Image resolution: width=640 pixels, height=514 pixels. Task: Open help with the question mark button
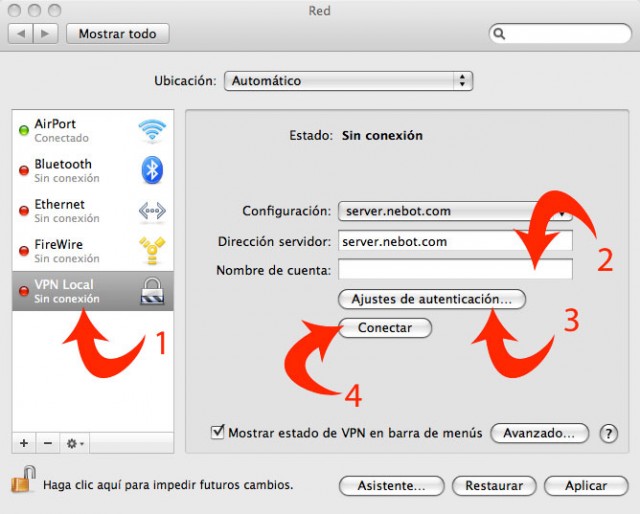tap(609, 433)
